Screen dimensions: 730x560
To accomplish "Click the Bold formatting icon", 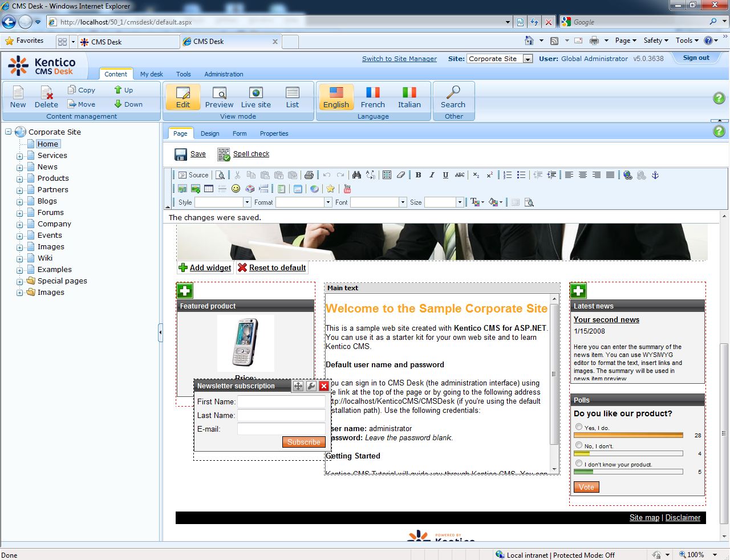I will click(x=418, y=175).
